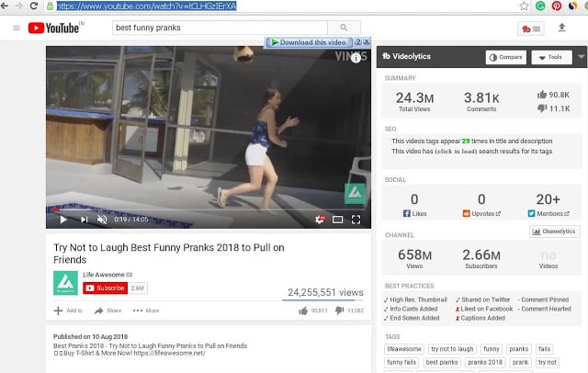Open the TubeBuddy menu icon
The width and height of the screenshot is (588, 373).
tap(531, 28)
